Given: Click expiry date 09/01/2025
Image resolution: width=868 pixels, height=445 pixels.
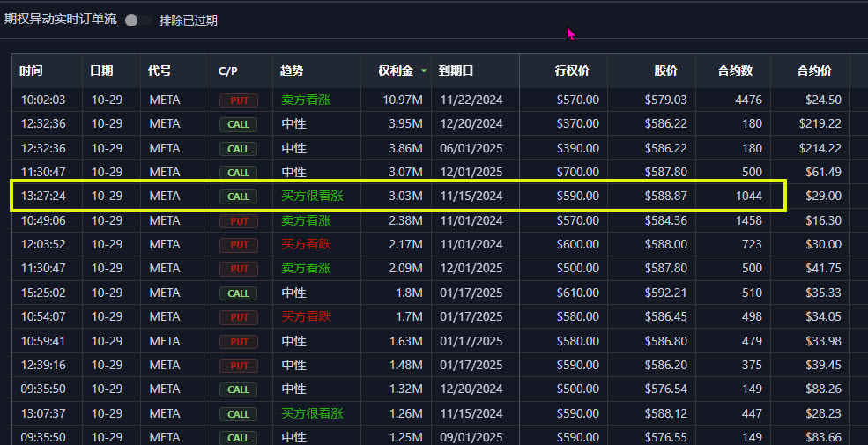Looking at the screenshot, I should 471,437.
